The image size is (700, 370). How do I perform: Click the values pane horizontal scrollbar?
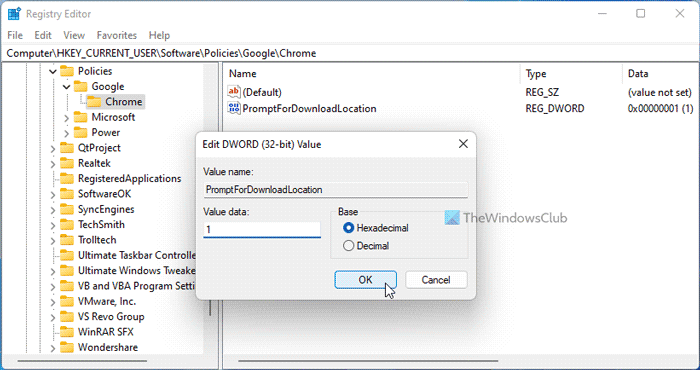(368, 361)
